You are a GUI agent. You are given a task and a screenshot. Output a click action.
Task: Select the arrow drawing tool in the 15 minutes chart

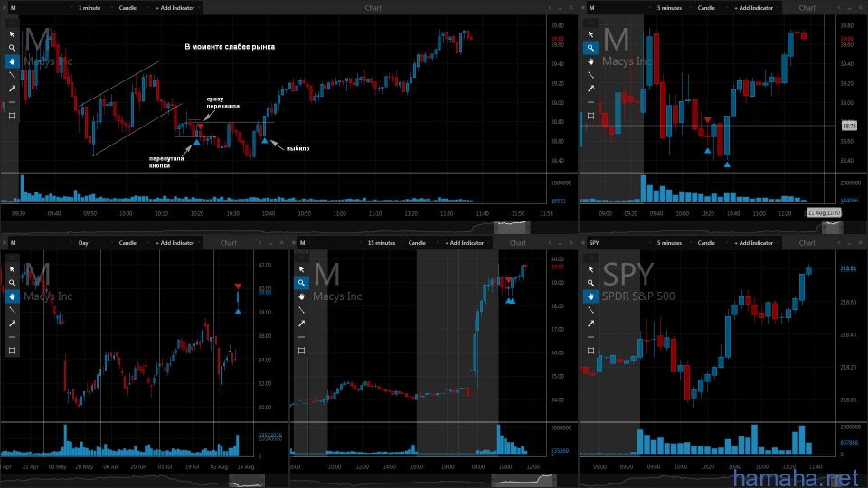(x=301, y=324)
